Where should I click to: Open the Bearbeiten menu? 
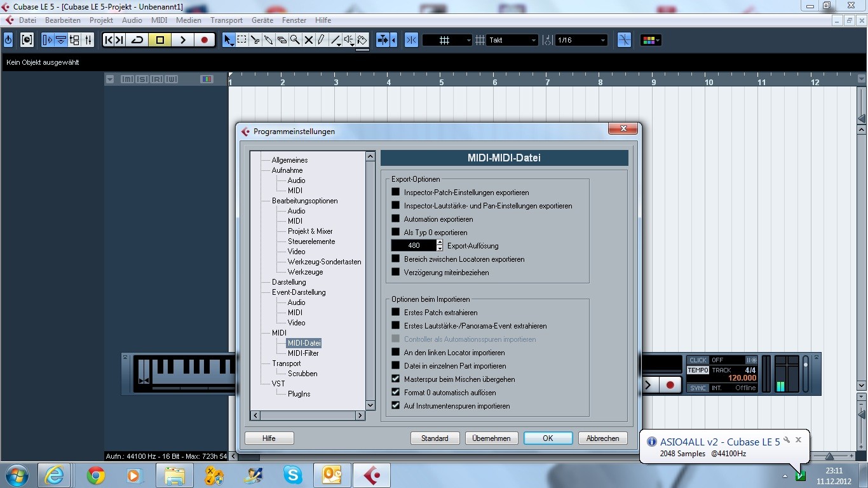pos(63,20)
